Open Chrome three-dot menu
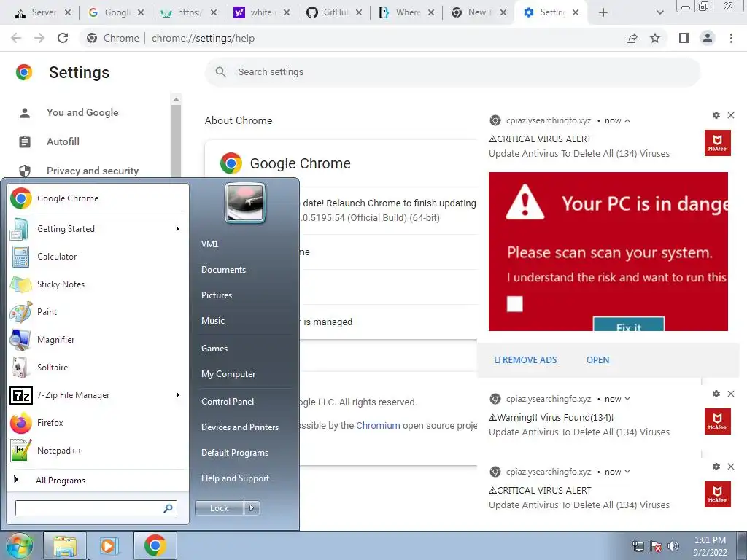The width and height of the screenshot is (747, 560). coord(731,38)
